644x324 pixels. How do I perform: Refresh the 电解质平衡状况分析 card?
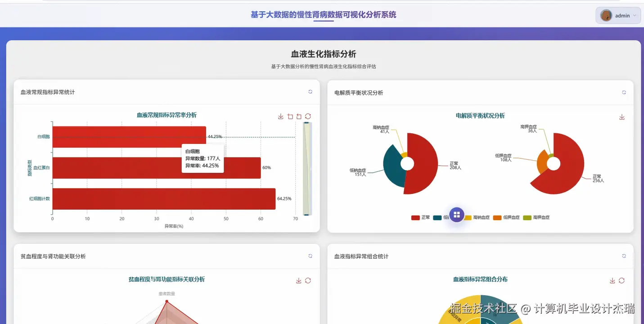pyautogui.click(x=624, y=92)
